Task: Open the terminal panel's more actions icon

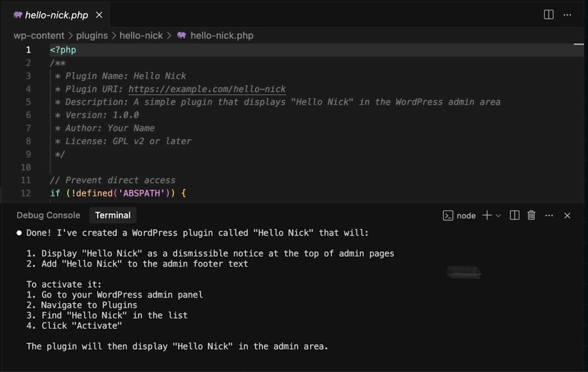Action: 549,216
